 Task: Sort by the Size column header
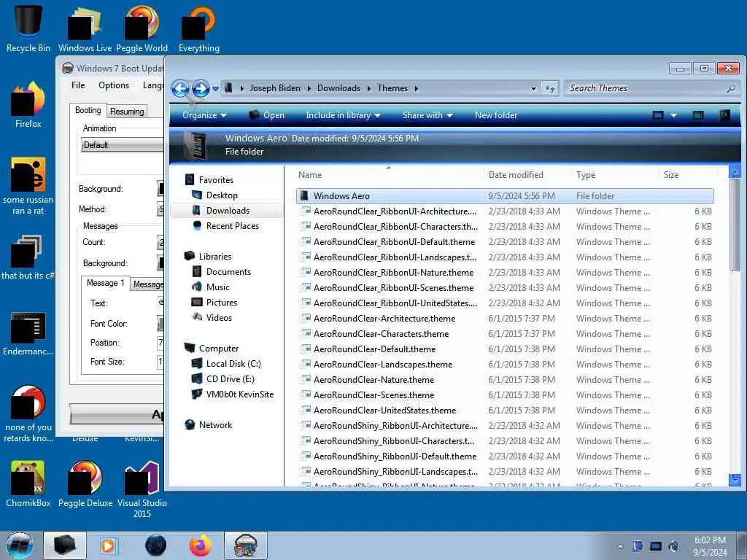click(686, 175)
